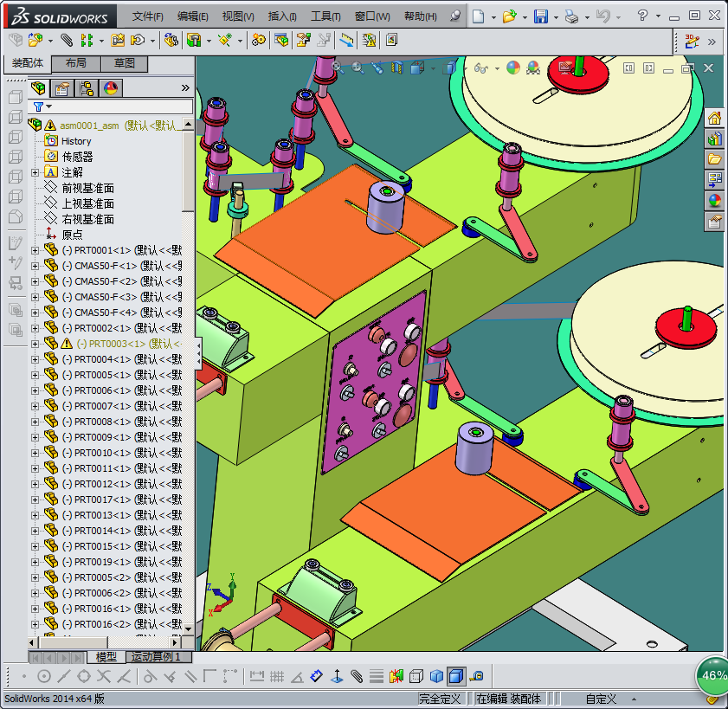The image size is (728, 709).
Task: Click the Mate paperclip icon in assembly toolbar
Action: point(67,41)
